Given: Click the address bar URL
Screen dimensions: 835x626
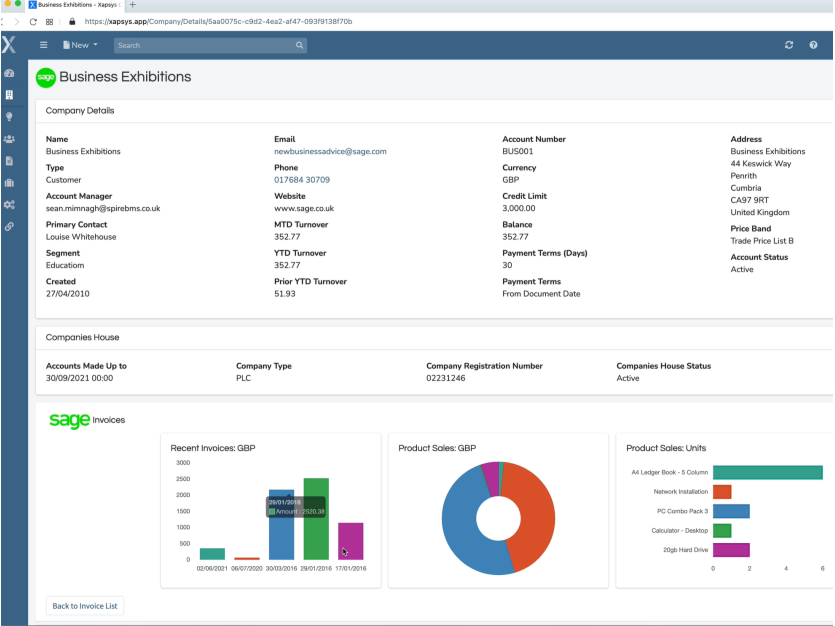Looking at the screenshot, I should click(x=218, y=22).
